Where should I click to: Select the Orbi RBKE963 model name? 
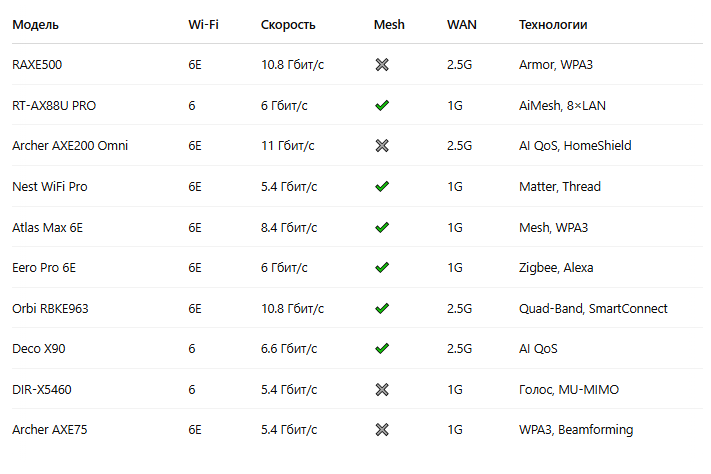point(50,308)
